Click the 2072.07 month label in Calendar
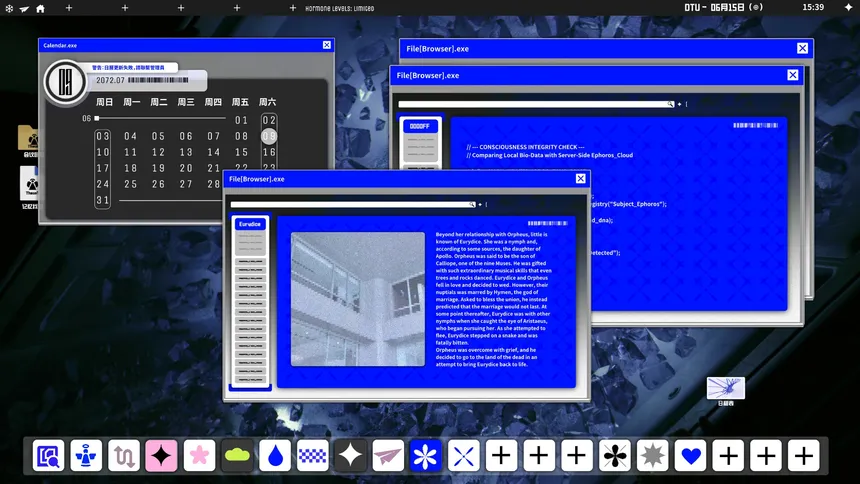Image resolution: width=860 pixels, height=484 pixels. pos(110,80)
